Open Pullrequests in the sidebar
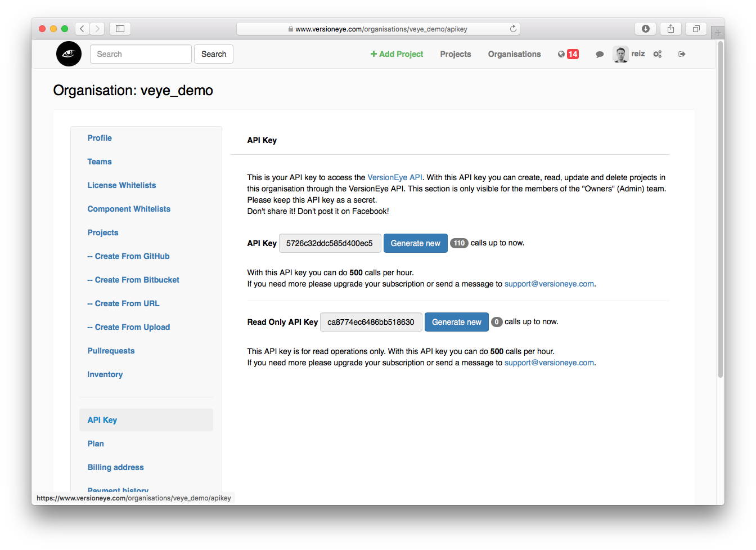756x550 pixels. (x=111, y=351)
